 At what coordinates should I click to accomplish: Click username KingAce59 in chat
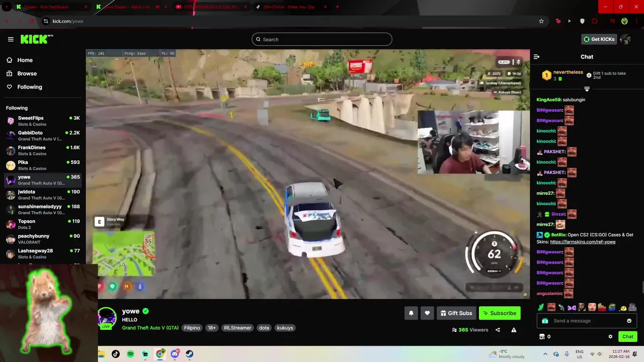tap(548, 100)
